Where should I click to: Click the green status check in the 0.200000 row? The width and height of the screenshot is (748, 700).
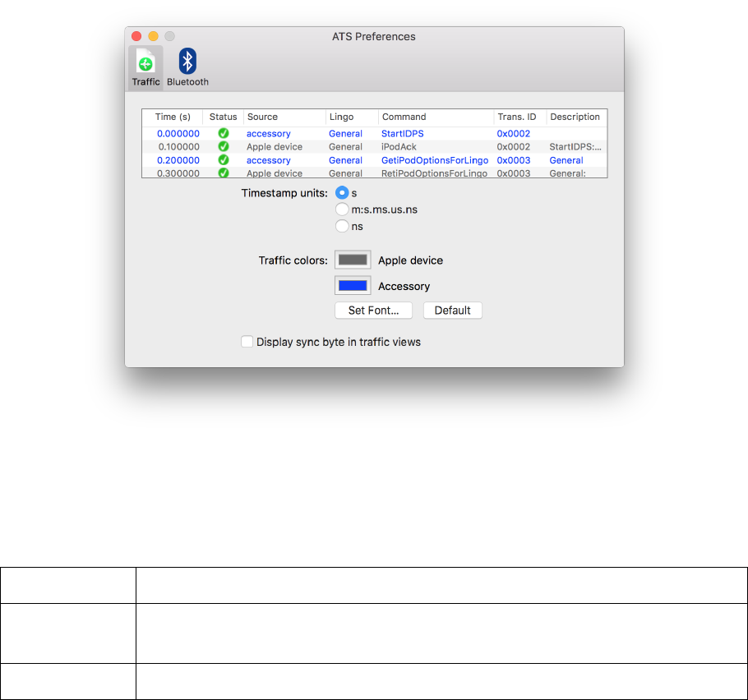pos(224,159)
